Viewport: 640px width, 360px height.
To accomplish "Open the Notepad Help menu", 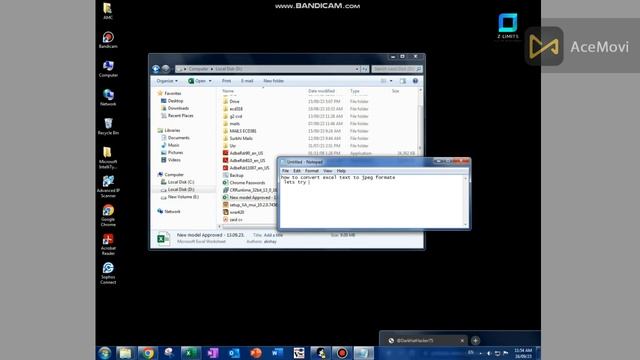I will tap(341, 171).
